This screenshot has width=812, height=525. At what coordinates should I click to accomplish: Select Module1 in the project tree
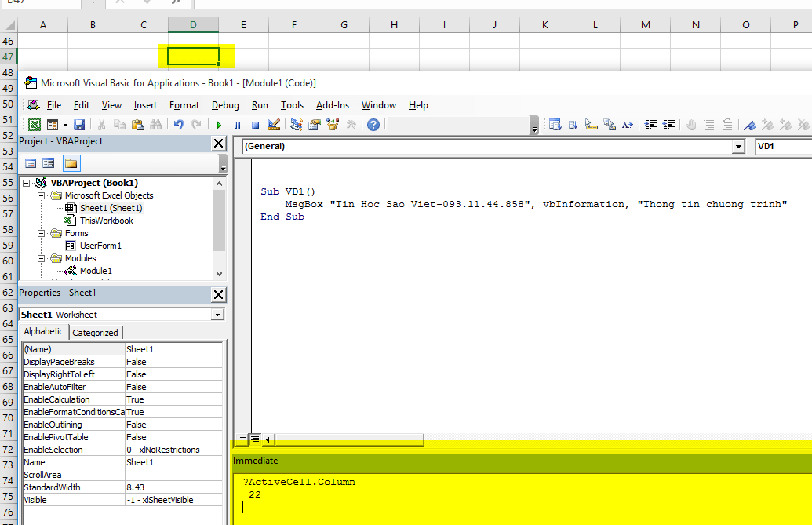click(x=96, y=271)
